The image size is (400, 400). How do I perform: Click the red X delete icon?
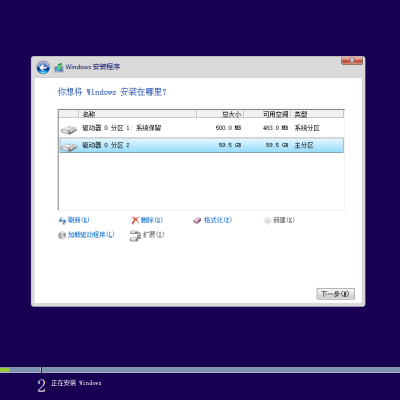[135, 220]
